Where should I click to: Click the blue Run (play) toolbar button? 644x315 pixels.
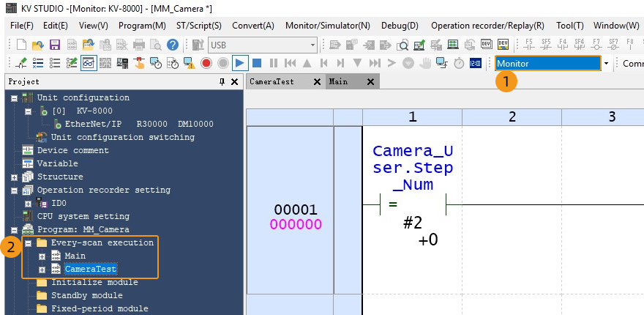241,63
